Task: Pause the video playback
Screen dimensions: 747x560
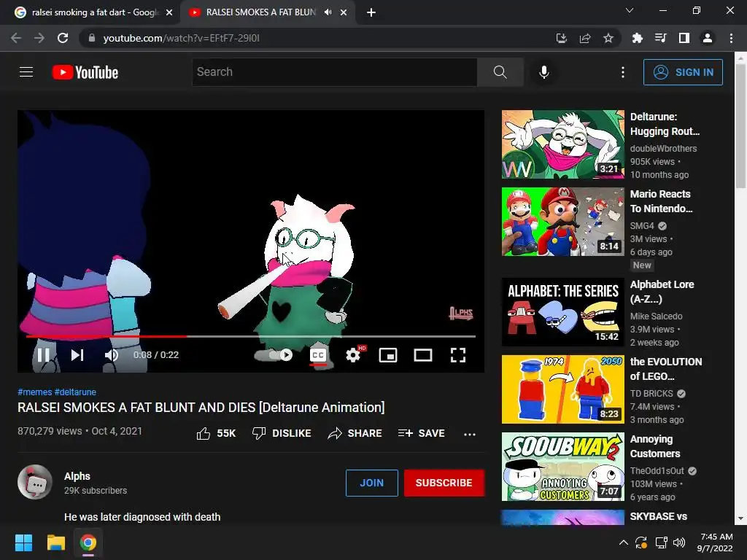Action: (x=43, y=355)
